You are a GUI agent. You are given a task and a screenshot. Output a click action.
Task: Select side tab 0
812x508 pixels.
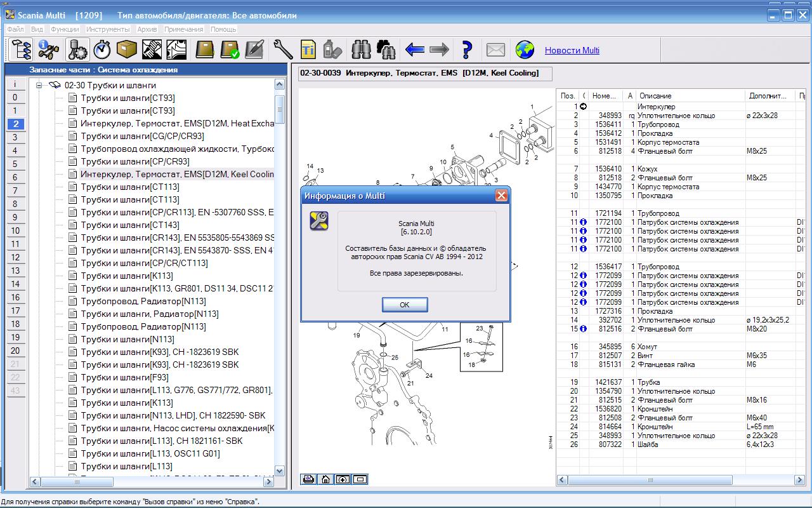(x=15, y=97)
